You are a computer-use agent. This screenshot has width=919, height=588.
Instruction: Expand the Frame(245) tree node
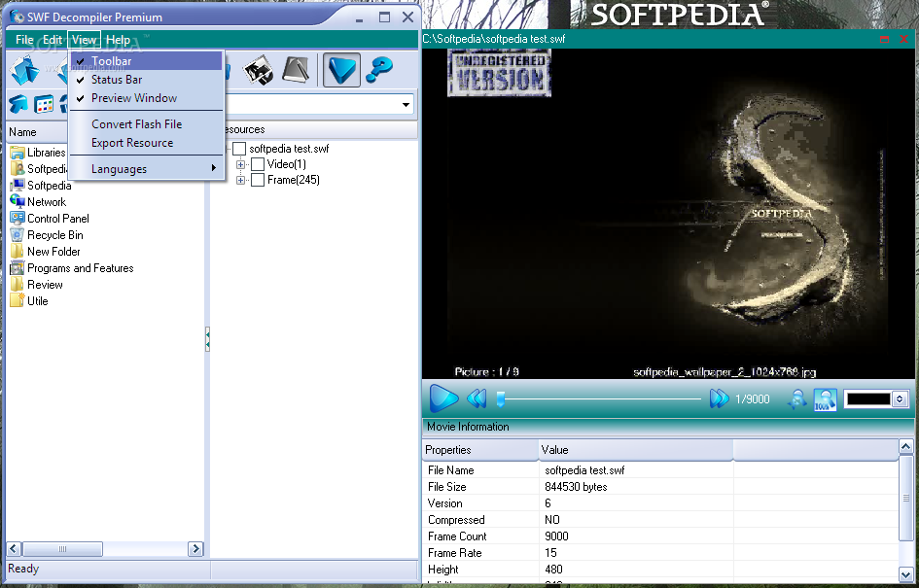tap(240, 181)
